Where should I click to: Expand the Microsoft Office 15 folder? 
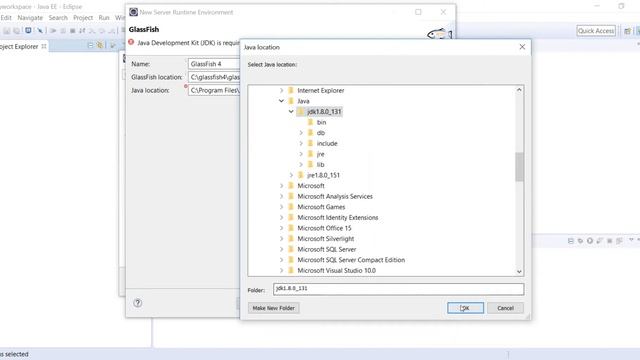pos(281,228)
